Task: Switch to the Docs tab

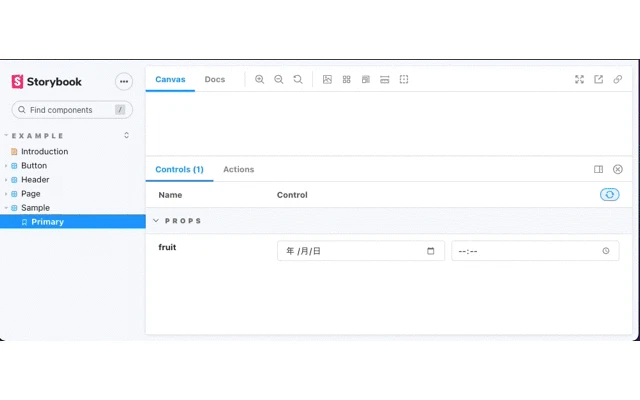Action: (215, 80)
